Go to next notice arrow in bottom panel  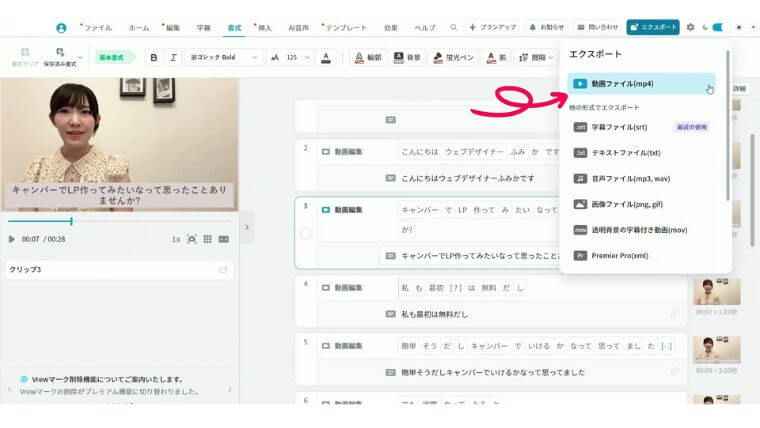230,389
